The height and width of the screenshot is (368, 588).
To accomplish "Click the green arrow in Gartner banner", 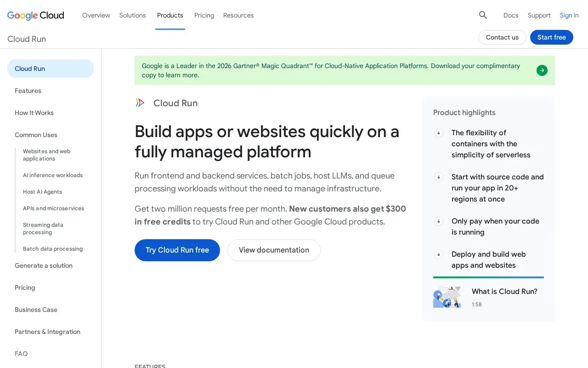I will [542, 70].
